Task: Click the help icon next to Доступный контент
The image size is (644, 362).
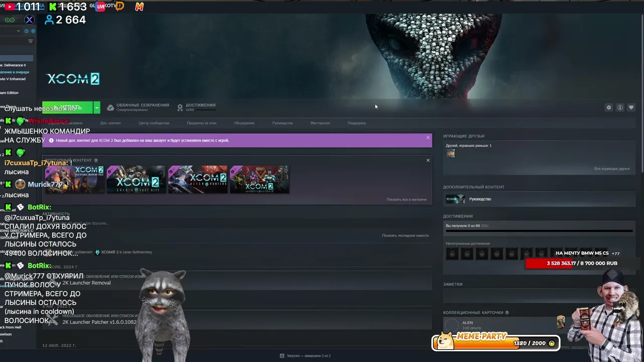Action: (96, 160)
